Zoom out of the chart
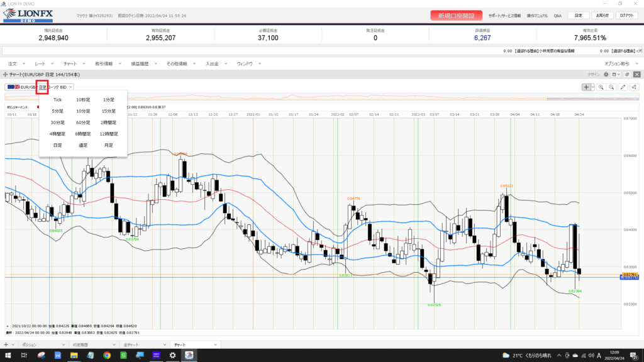Screen dimensions: 644x362 611,87
